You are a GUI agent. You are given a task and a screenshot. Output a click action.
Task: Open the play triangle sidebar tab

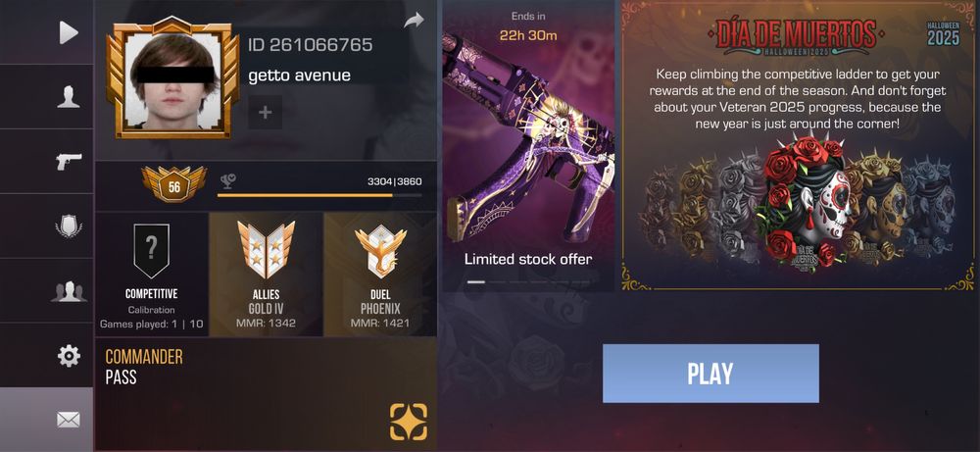tap(69, 32)
